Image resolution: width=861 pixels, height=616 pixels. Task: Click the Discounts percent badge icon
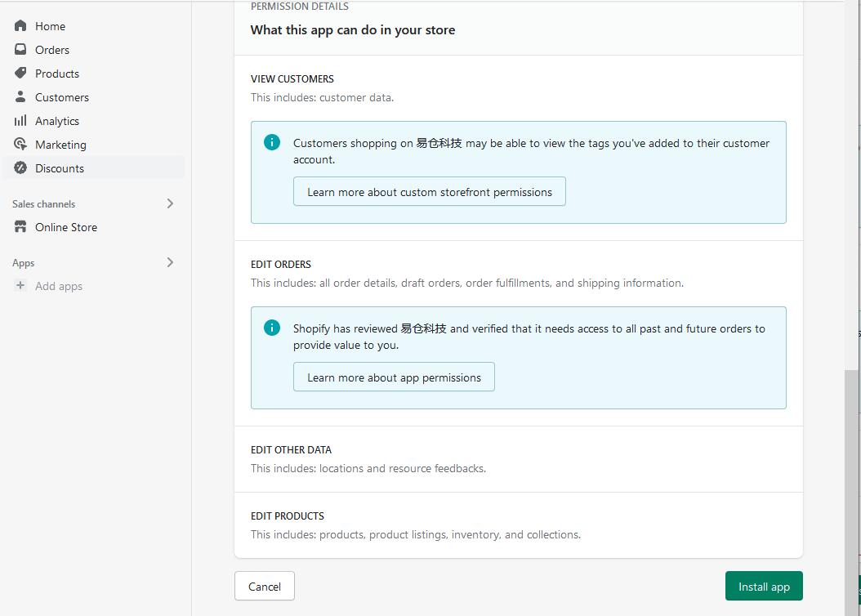pos(20,167)
